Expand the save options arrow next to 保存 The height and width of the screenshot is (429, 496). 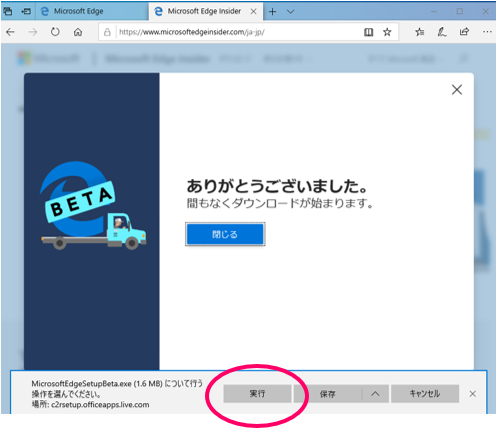tap(375, 394)
